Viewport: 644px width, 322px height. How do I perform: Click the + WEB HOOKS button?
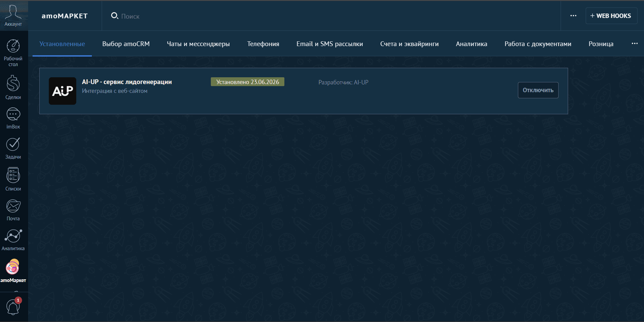tap(611, 16)
